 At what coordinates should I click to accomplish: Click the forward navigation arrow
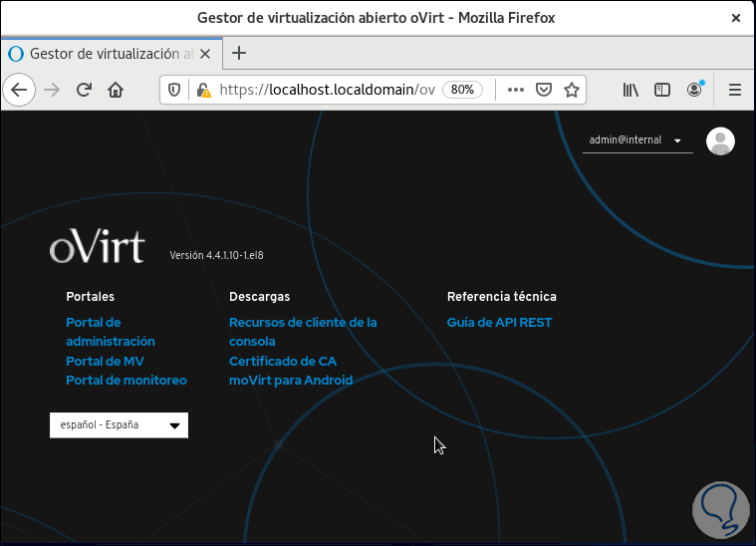[x=52, y=90]
